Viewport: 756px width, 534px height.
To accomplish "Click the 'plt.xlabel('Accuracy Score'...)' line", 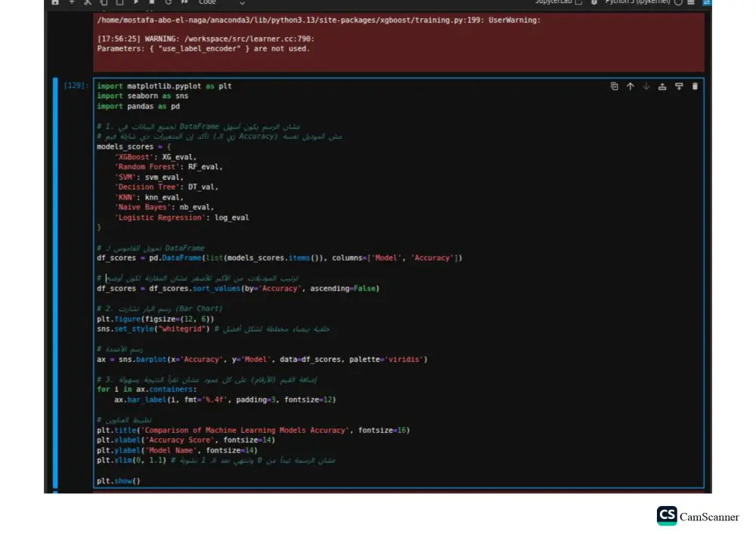I will click(186, 440).
